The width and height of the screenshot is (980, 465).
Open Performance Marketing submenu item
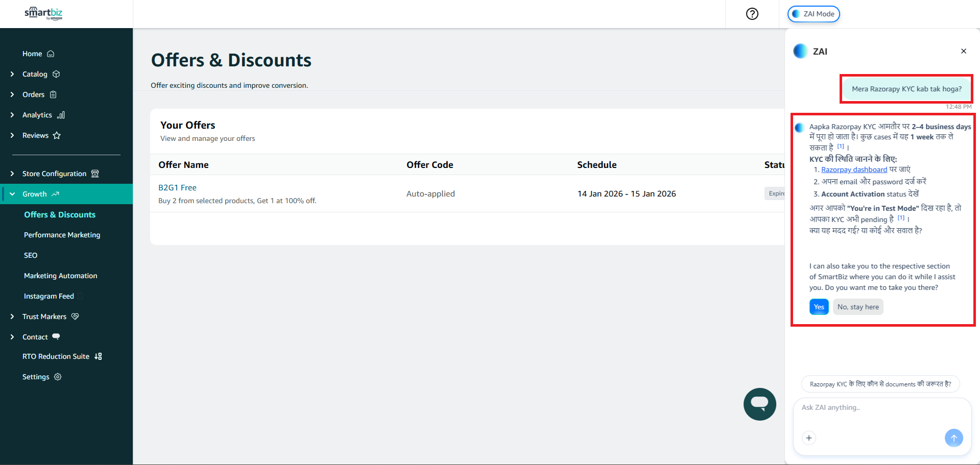62,235
